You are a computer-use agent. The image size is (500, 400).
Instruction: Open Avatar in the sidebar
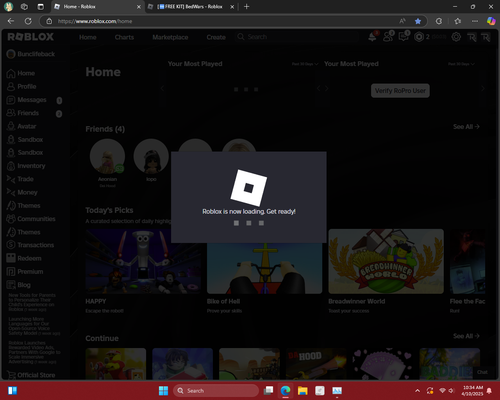21,126
